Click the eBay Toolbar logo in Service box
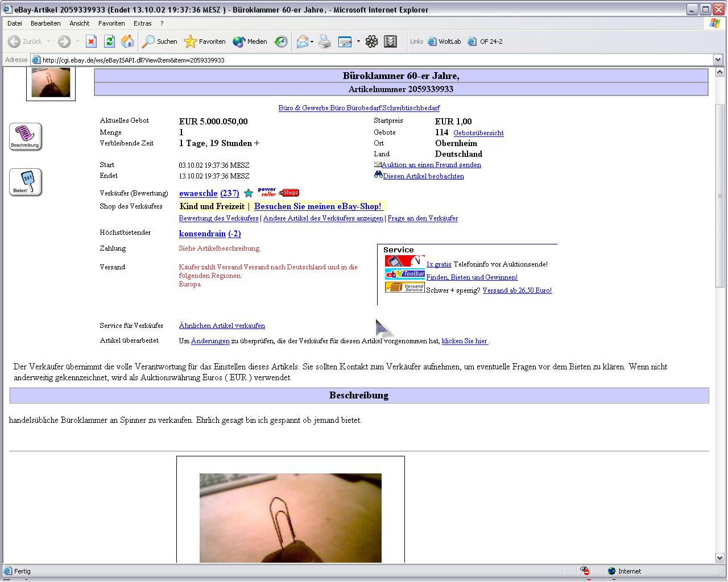 (404, 274)
